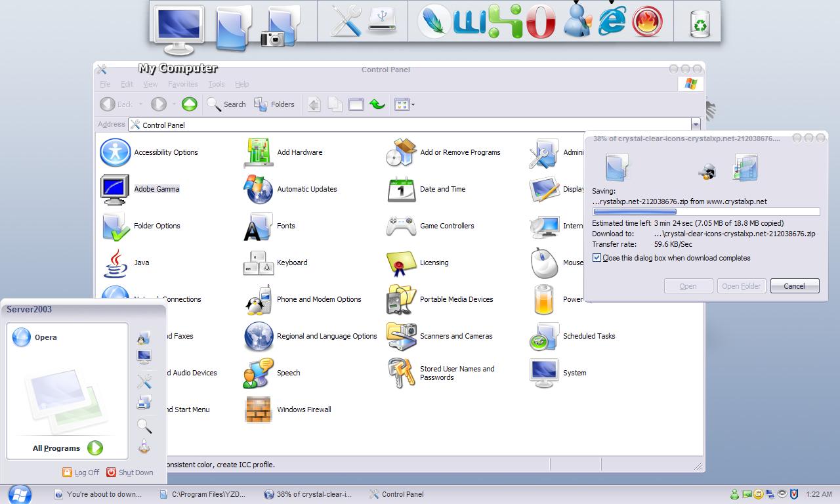Image resolution: width=840 pixels, height=504 pixels.
Task: Open the Scheduled Tasks icon
Action: tap(544, 336)
